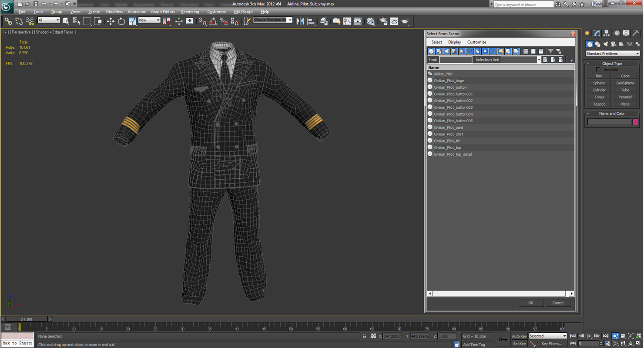644x348 pixels.
Task: Open the Hierarchy panel tab
Action: 607,33
